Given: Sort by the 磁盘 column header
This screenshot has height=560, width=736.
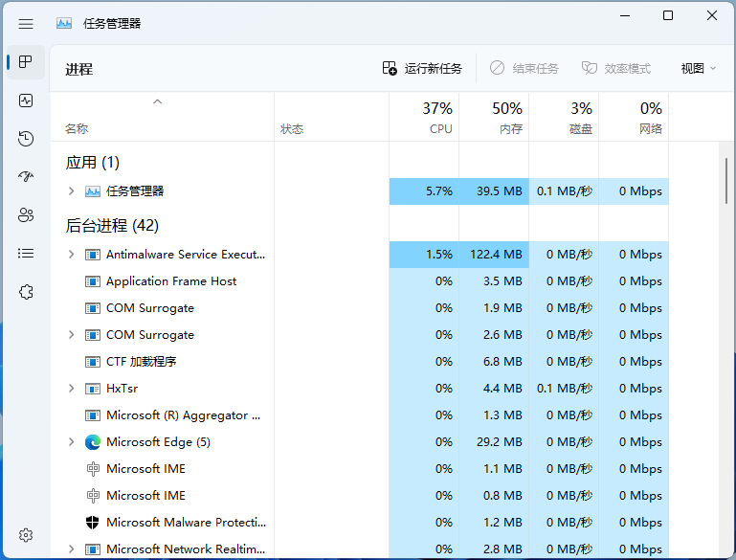Looking at the screenshot, I should click(564, 118).
